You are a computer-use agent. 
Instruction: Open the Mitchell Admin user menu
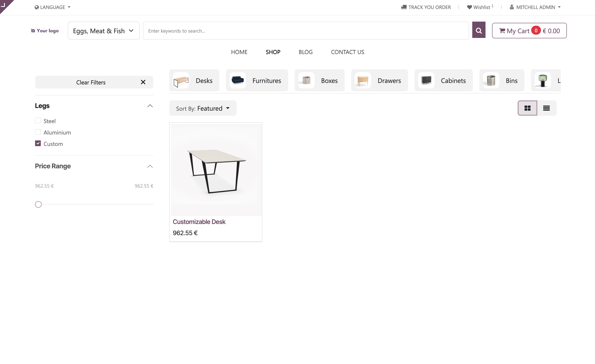[x=535, y=7]
